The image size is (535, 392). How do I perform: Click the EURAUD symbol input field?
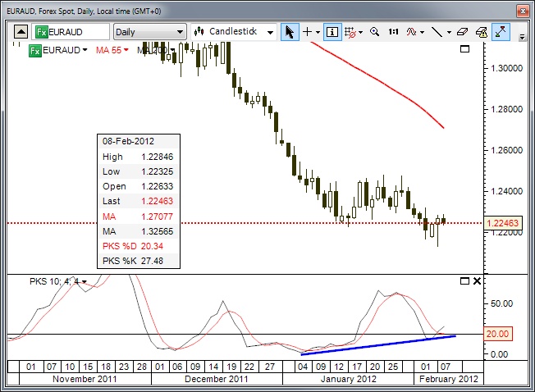(x=71, y=32)
